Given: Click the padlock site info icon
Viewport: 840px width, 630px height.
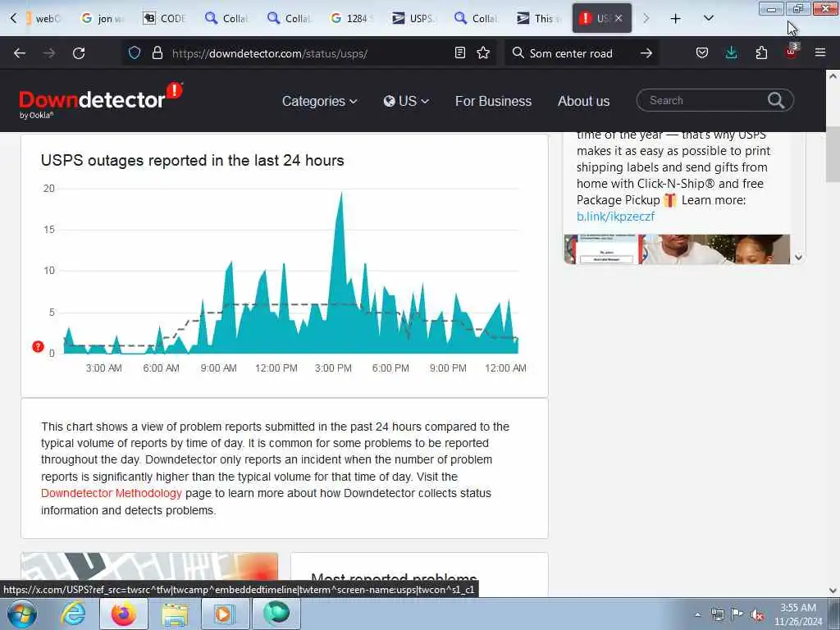Looking at the screenshot, I should [x=157, y=52].
